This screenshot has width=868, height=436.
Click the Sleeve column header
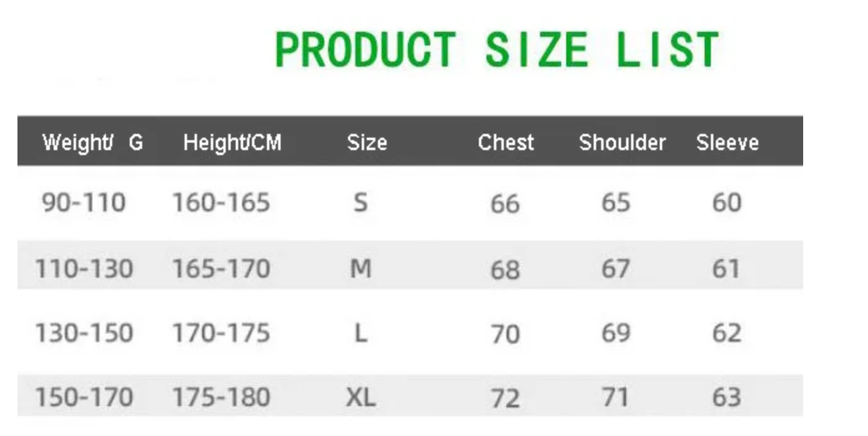[727, 143]
